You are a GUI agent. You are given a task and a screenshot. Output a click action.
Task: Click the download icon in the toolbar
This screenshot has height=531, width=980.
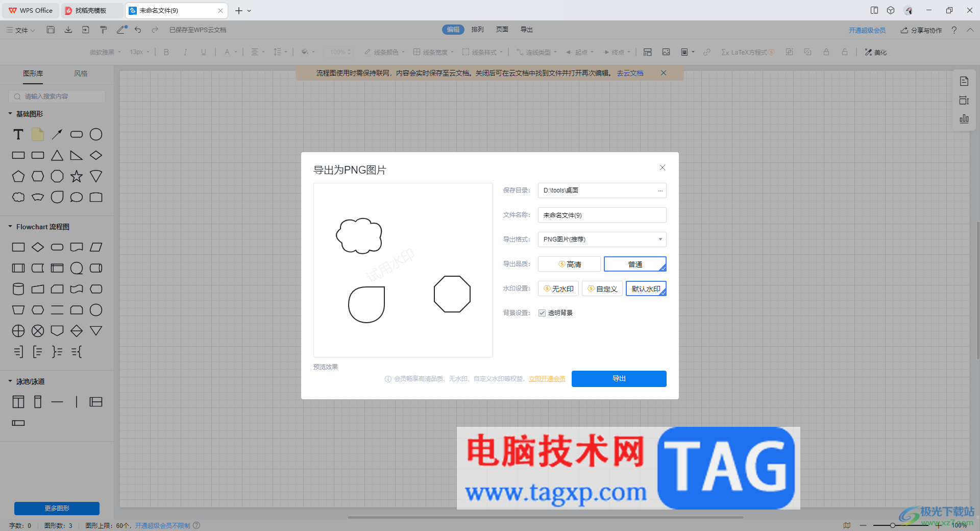click(x=68, y=30)
